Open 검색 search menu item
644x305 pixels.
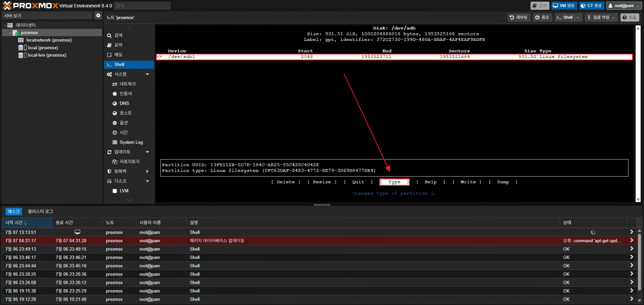tap(129, 35)
